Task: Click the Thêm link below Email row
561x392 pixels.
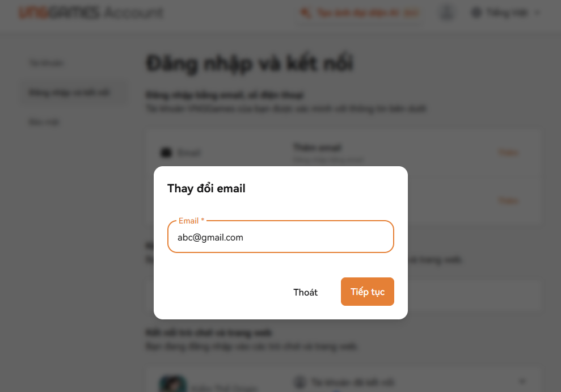Action: [x=508, y=201]
